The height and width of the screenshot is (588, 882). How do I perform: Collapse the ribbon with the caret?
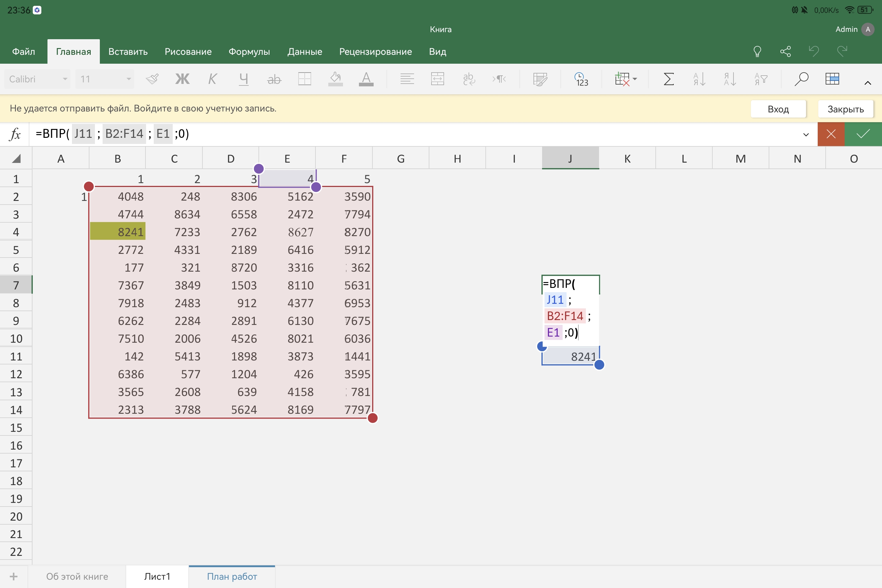point(867,83)
